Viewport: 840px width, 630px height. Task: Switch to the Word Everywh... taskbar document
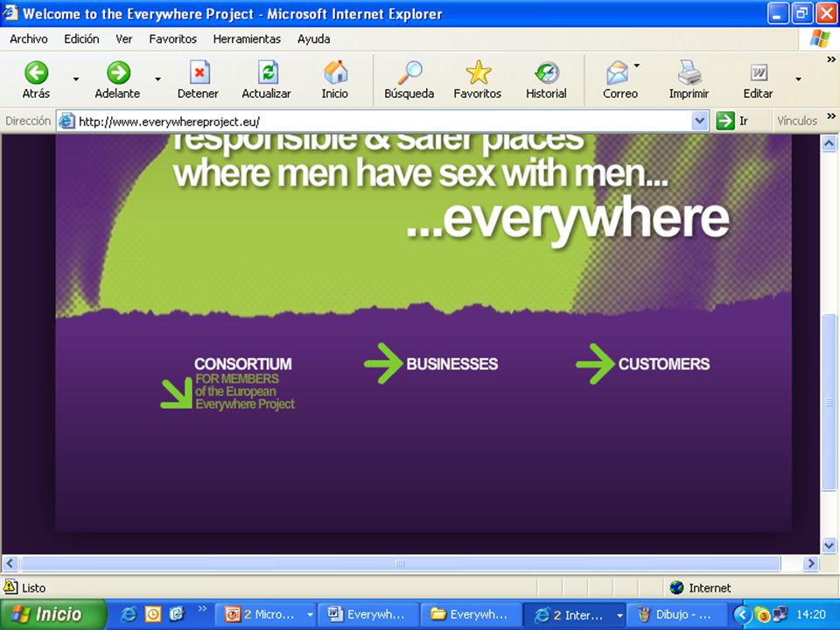(368, 614)
